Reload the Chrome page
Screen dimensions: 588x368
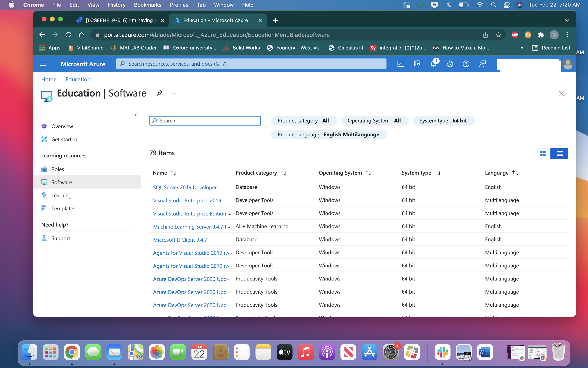68,35
